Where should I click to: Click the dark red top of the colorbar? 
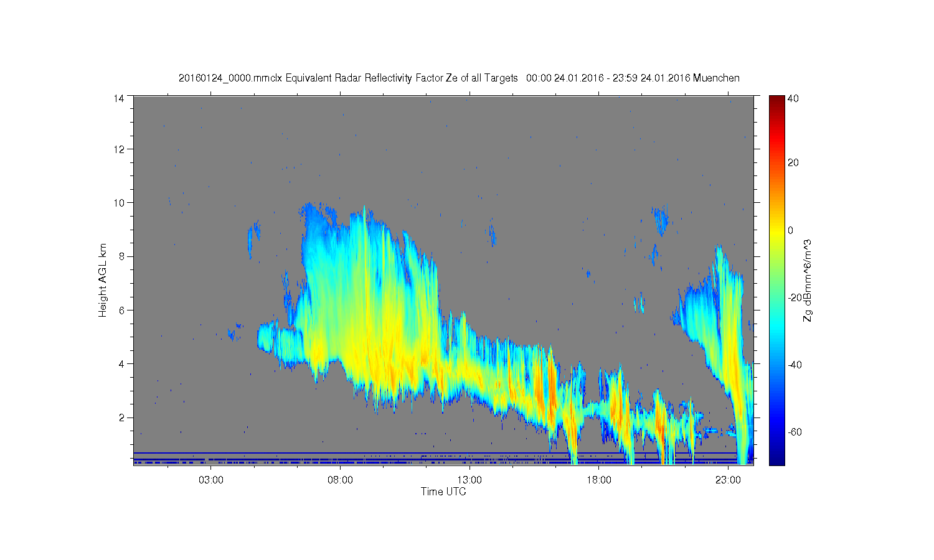[x=776, y=100]
